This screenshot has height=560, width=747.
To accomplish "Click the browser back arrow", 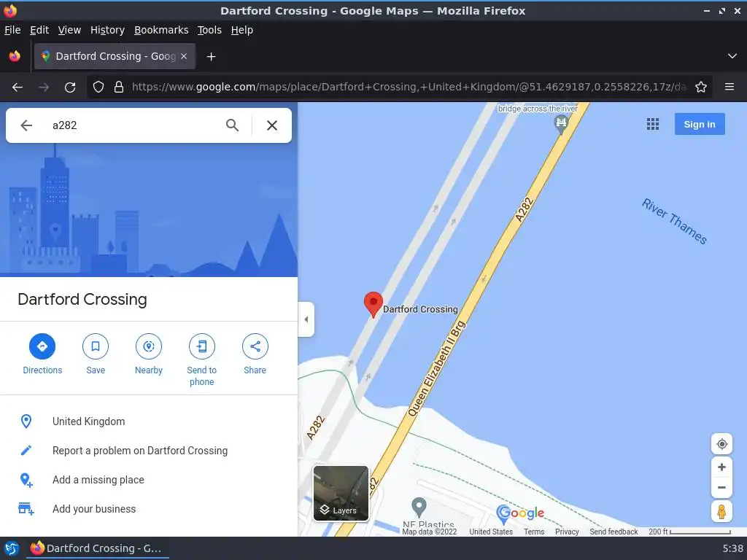I will coord(18,87).
